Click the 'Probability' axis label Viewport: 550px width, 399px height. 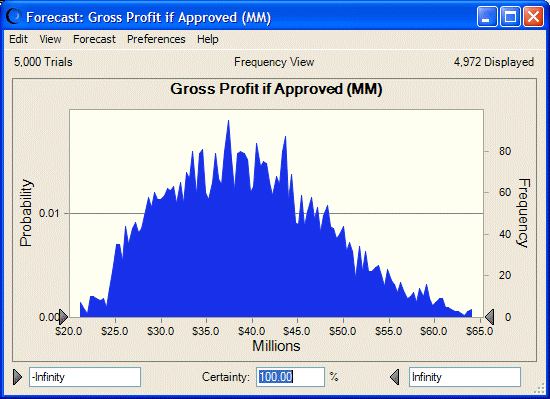point(26,213)
